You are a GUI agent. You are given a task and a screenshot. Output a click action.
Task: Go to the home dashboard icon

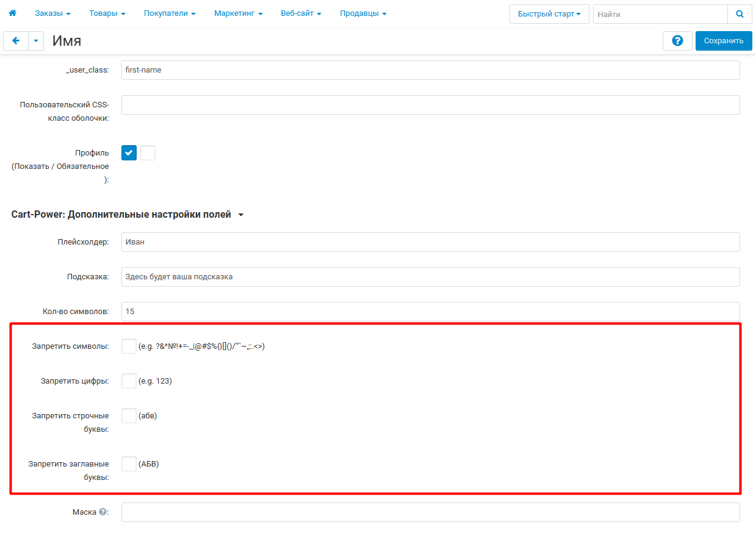[x=12, y=13]
